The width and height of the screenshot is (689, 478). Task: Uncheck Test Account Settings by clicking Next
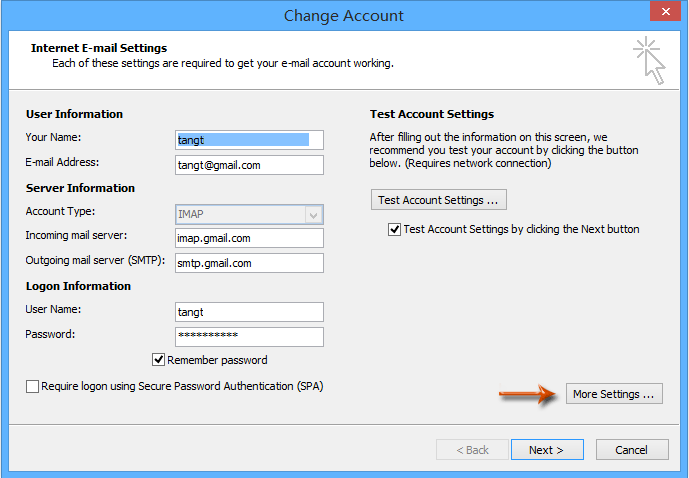click(394, 229)
